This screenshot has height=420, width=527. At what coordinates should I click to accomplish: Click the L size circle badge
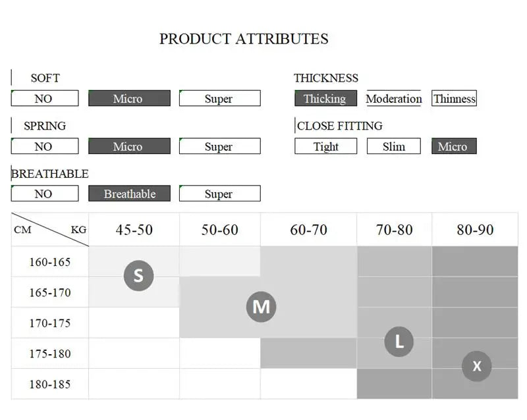coord(399,342)
